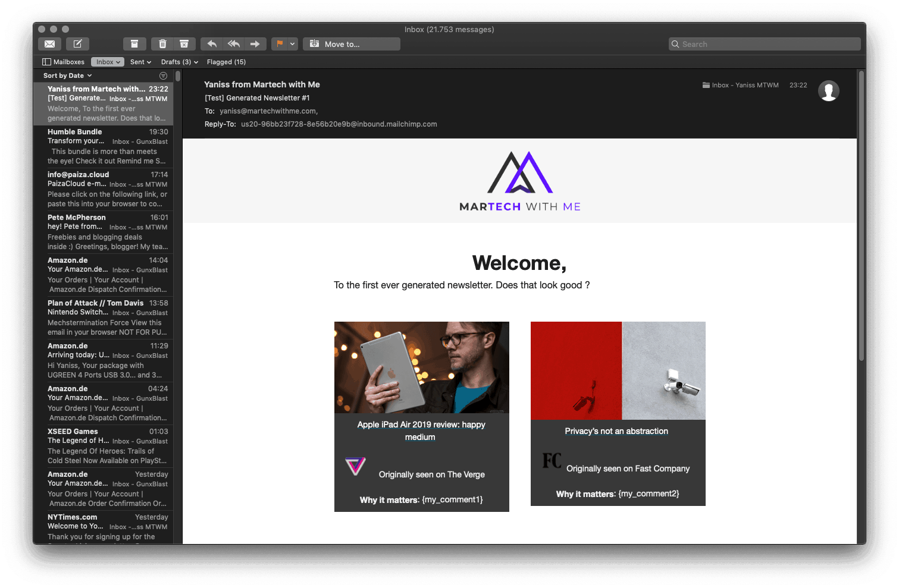Open the Amazon.de email from 14:04

[104, 275]
